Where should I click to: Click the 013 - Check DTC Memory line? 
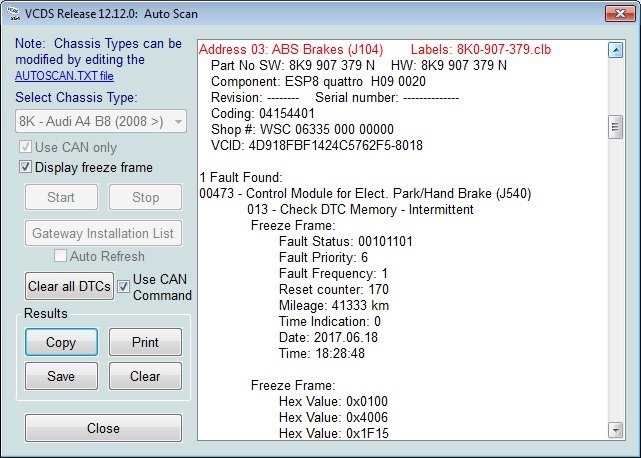click(x=360, y=209)
